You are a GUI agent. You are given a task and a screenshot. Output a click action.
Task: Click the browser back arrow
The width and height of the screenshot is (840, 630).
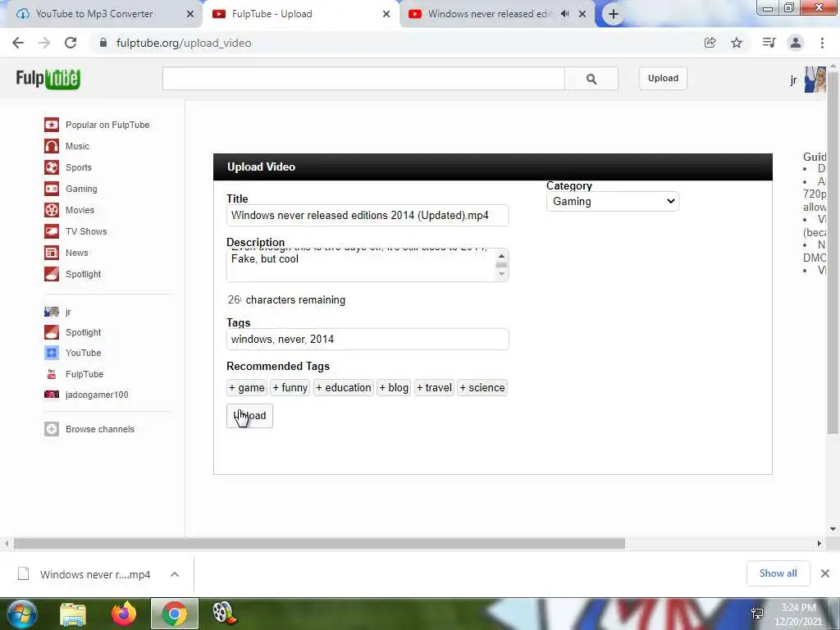point(18,43)
